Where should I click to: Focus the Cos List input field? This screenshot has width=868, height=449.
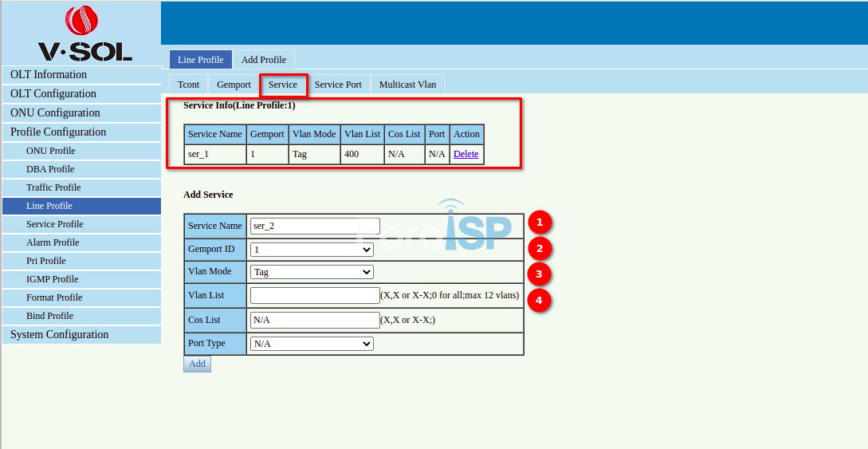click(x=315, y=320)
